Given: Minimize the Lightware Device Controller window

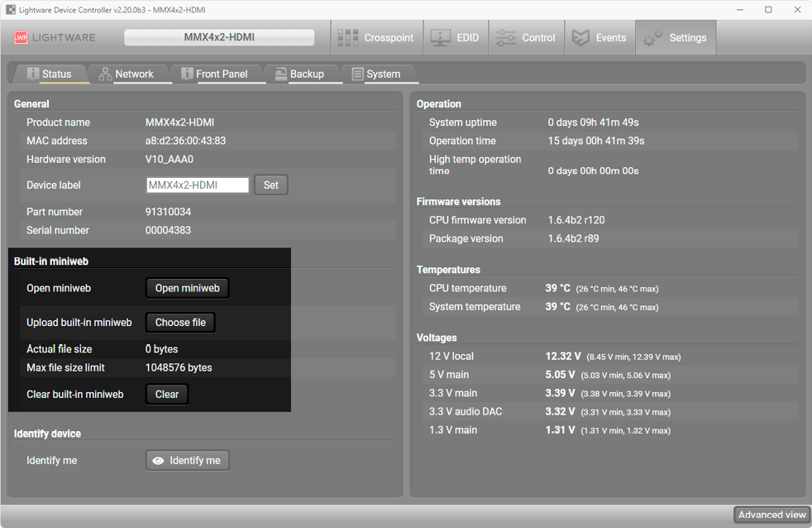Looking at the screenshot, I should 735,10.
